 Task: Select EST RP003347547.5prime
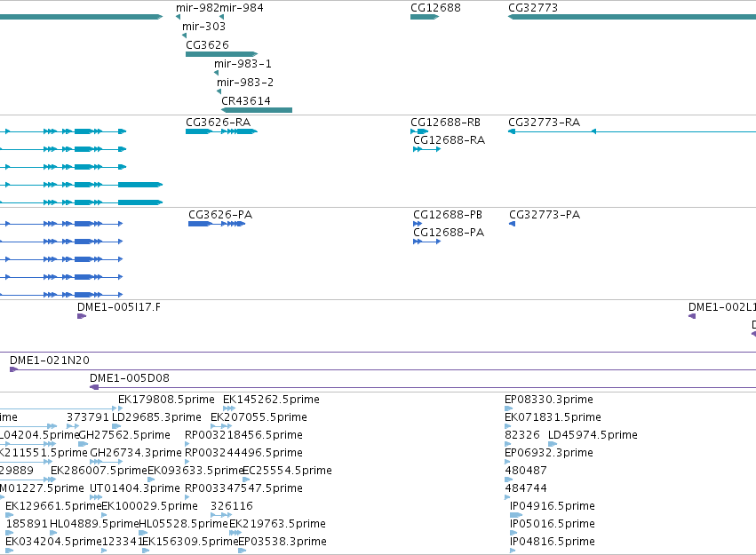pyautogui.click(x=243, y=488)
